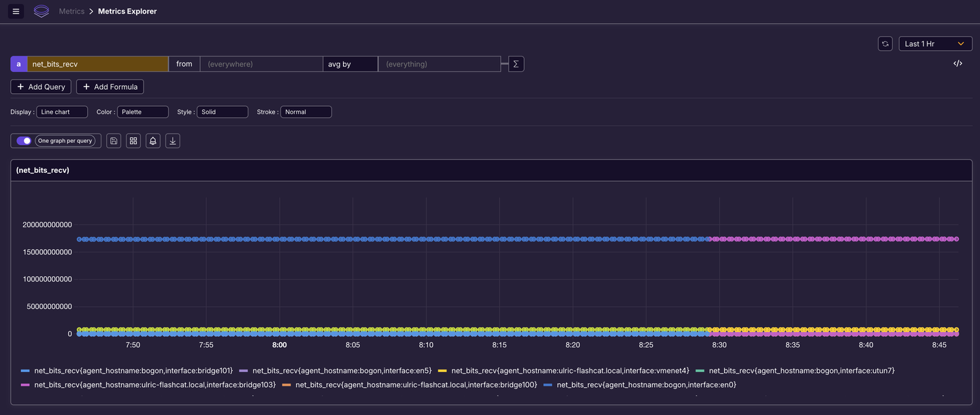Click the (everywhere) filter field
Viewport: 980px width, 415px height.
[x=261, y=63]
